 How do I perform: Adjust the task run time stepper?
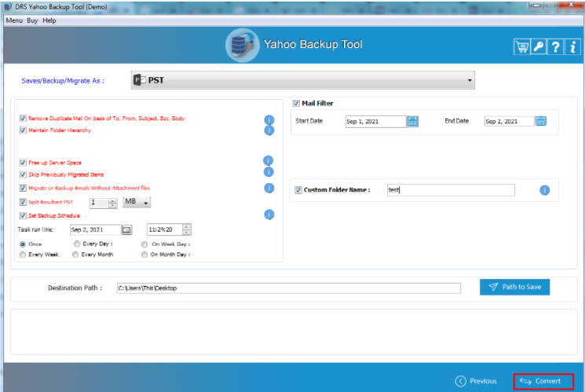point(187,229)
